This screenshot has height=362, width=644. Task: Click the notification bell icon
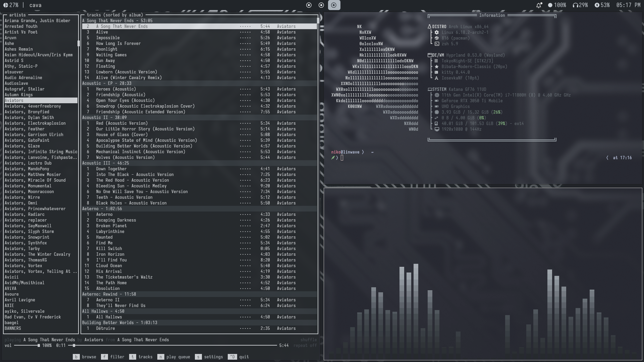539,5
